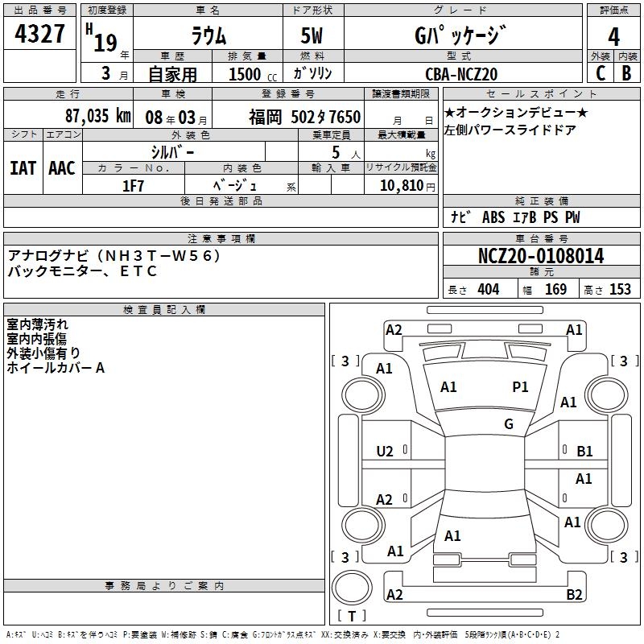Click height value 153

pyautogui.click(x=620, y=290)
